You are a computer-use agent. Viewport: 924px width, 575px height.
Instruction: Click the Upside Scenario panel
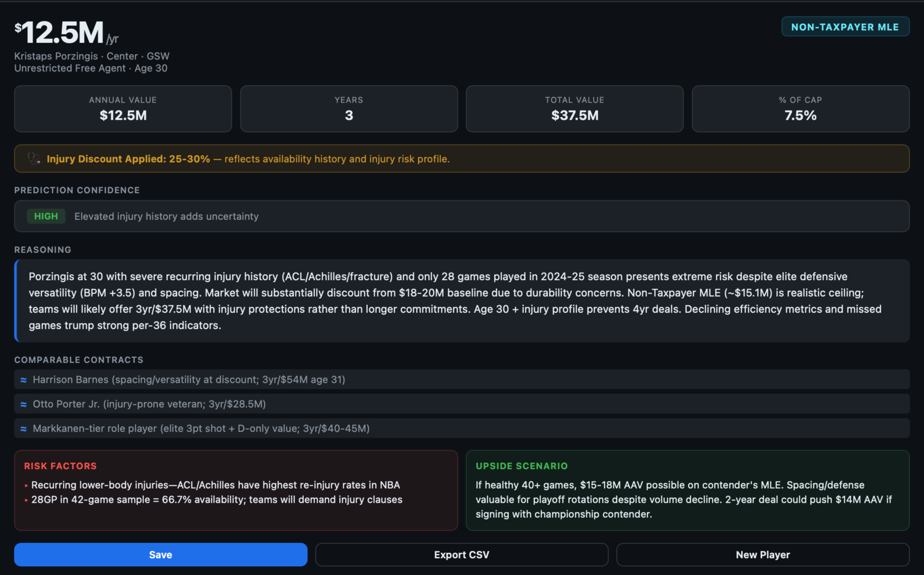click(x=687, y=491)
